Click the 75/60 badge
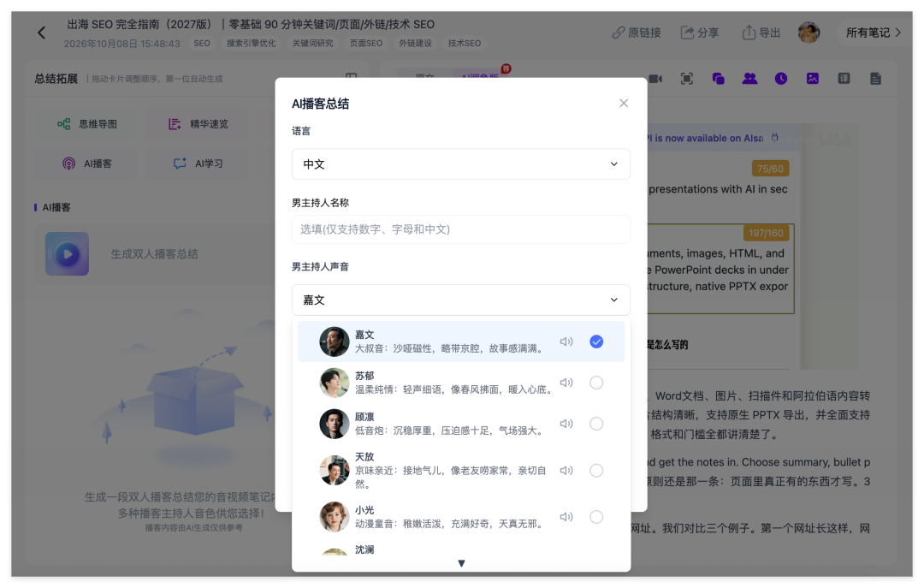The image size is (924, 588). [x=770, y=169]
